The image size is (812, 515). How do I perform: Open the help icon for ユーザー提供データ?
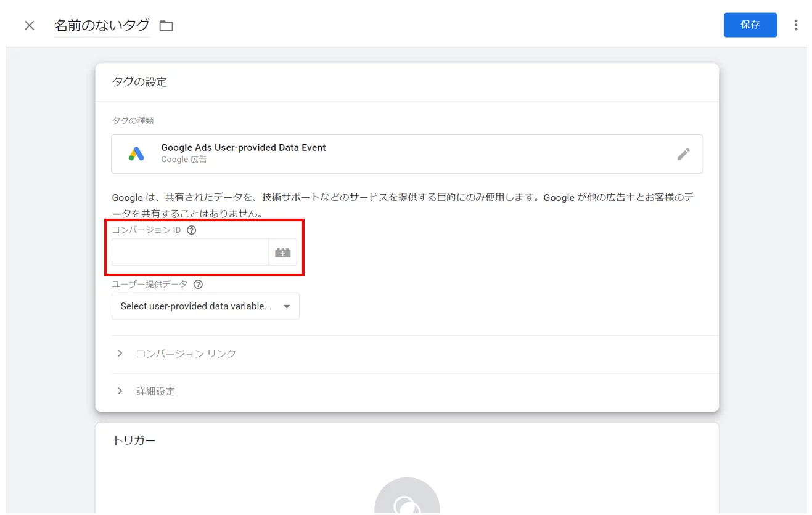click(198, 284)
